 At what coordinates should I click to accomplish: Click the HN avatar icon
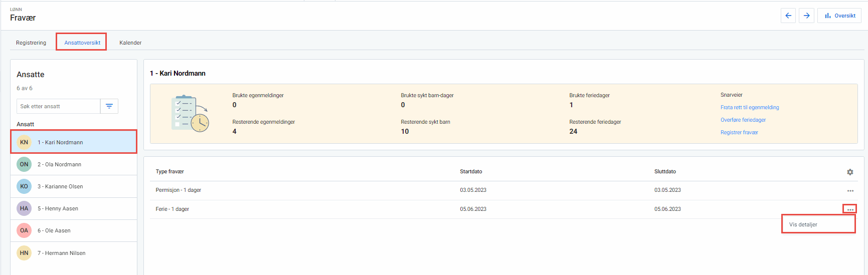(x=24, y=253)
